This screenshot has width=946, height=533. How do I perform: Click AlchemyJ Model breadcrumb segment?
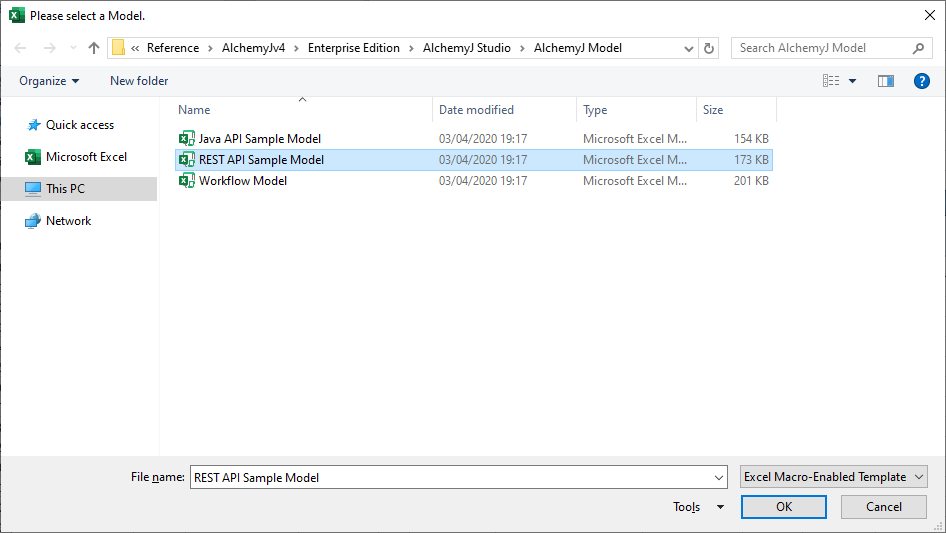point(577,48)
